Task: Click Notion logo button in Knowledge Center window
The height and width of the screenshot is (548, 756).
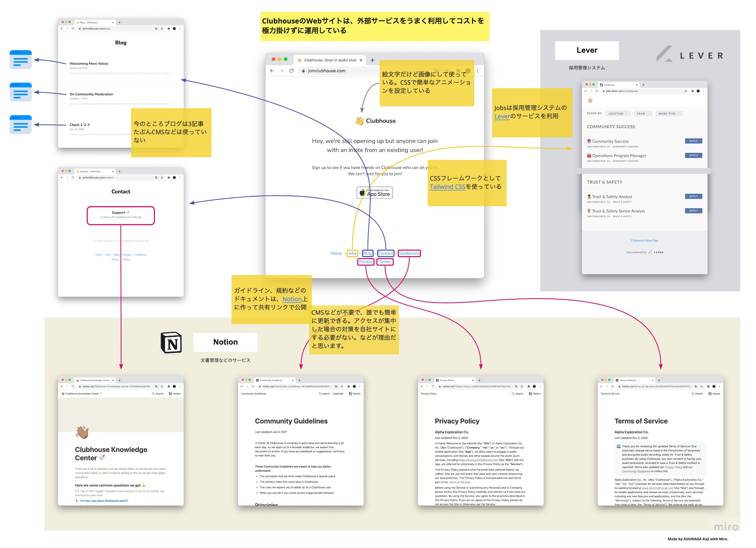Action: pyautogui.click(x=175, y=394)
